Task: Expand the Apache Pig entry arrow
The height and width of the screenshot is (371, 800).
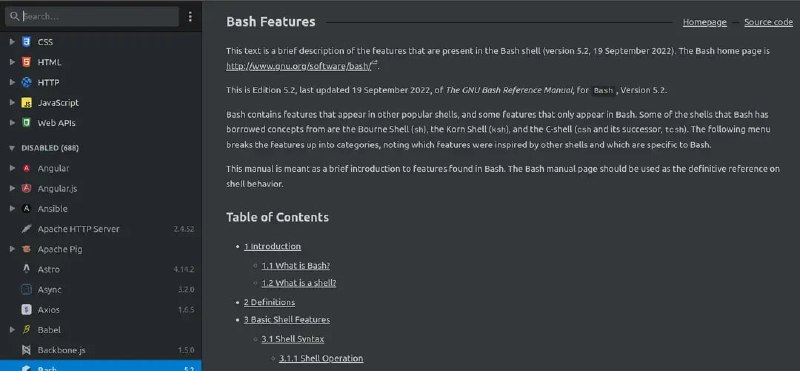Action: coord(12,249)
